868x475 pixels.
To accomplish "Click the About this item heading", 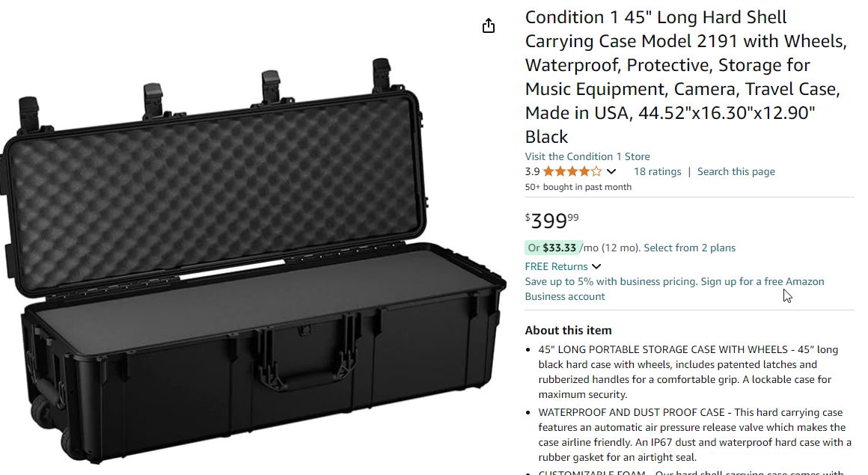I will tap(568, 330).
